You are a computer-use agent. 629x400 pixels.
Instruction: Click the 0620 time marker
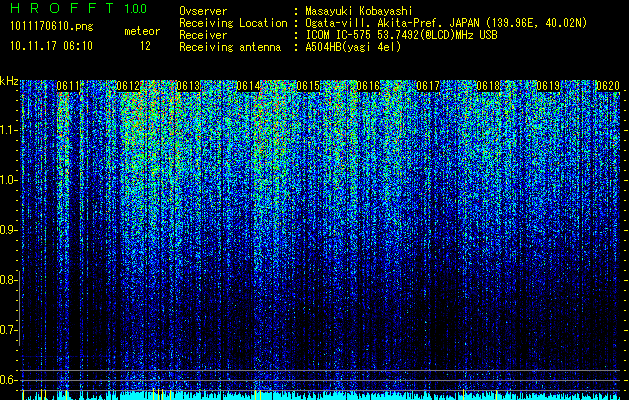pyautogui.click(x=608, y=86)
